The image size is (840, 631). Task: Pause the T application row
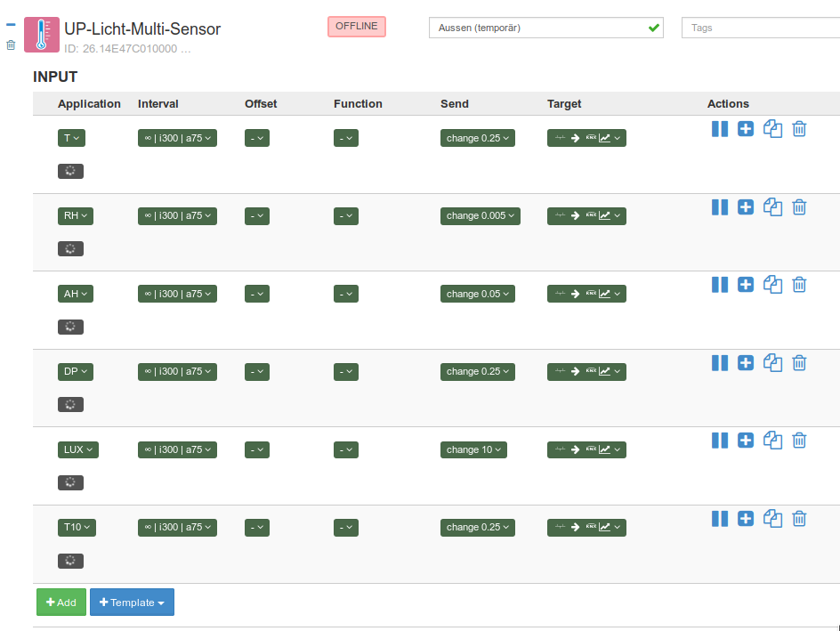click(x=720, y=128)
